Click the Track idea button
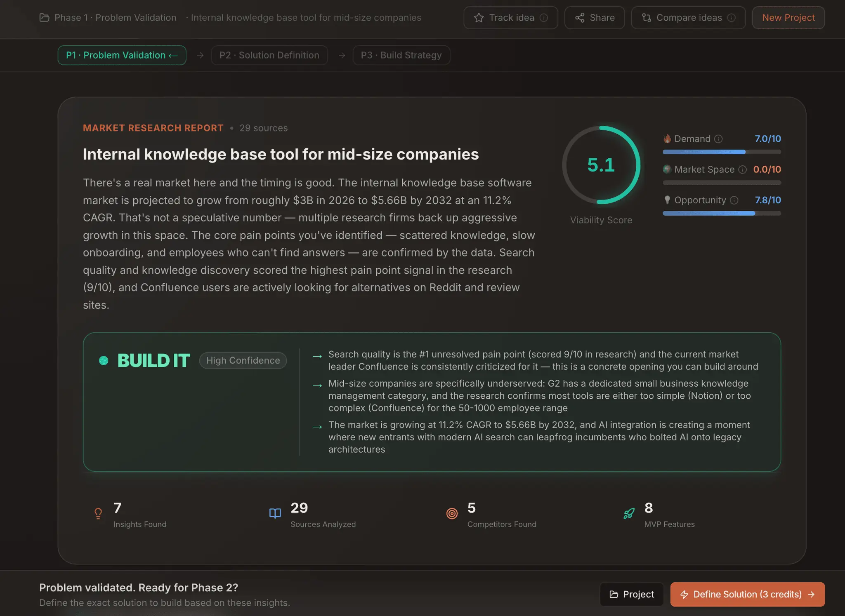 click(x=511, y=18)
